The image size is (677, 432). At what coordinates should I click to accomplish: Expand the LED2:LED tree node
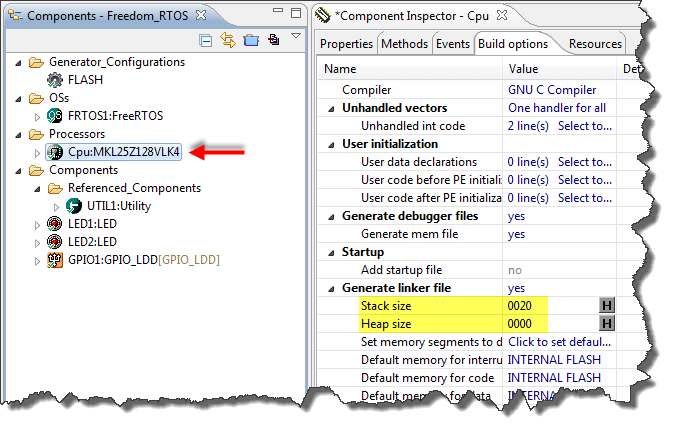pos(37,243)
